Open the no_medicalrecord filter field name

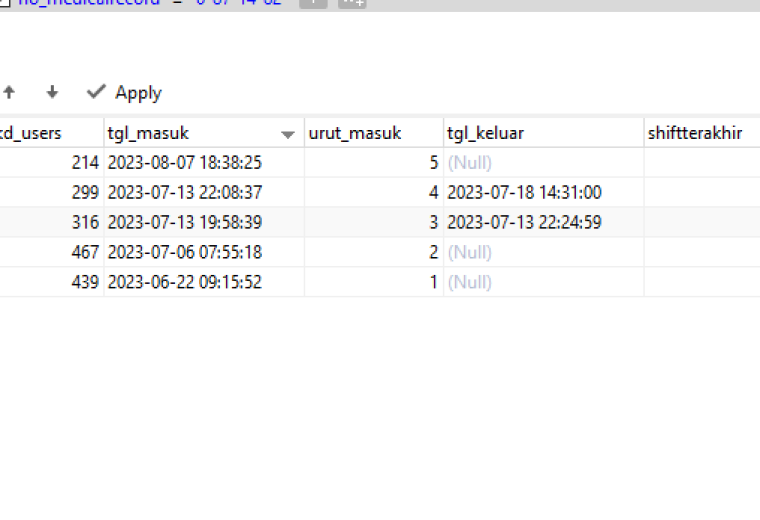(89, 2)
